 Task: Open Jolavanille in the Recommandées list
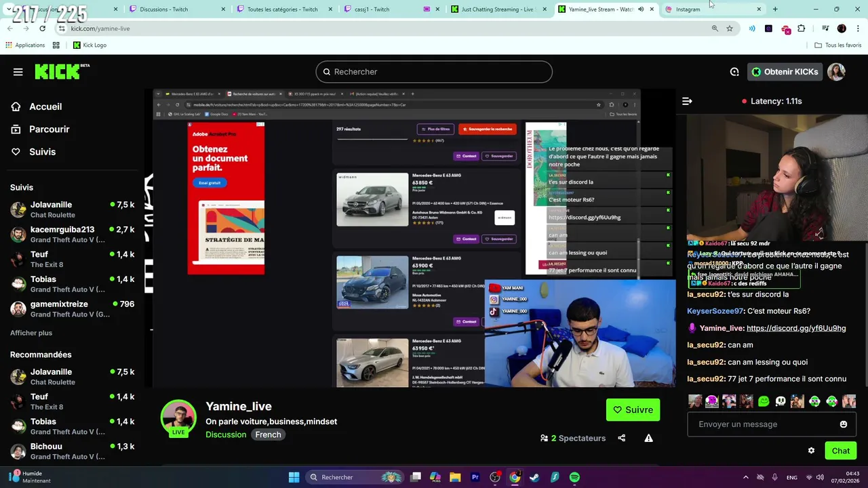click(73, 377)
